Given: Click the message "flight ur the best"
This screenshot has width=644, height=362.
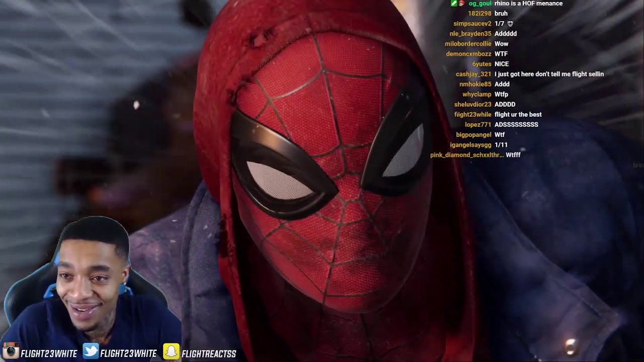Looking at the screenshot, I should tap(518, 114).
